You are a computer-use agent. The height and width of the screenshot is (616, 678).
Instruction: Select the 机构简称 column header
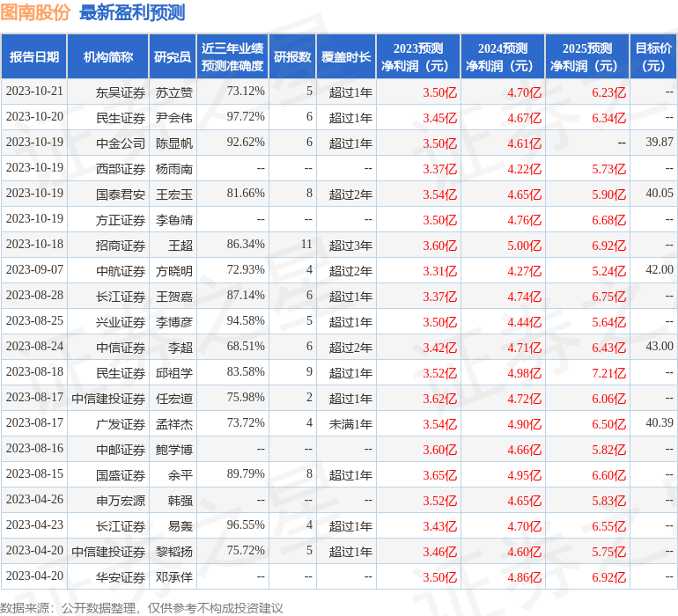(x=108, y=56)
